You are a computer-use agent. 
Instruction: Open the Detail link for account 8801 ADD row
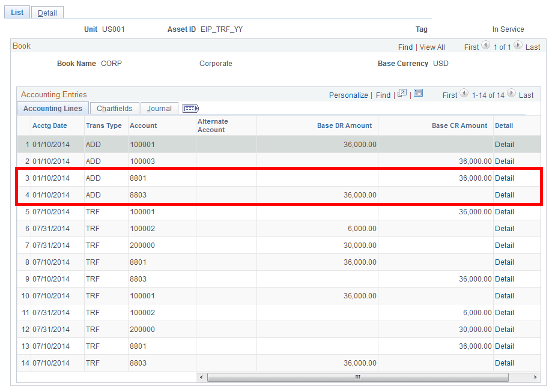505,178
